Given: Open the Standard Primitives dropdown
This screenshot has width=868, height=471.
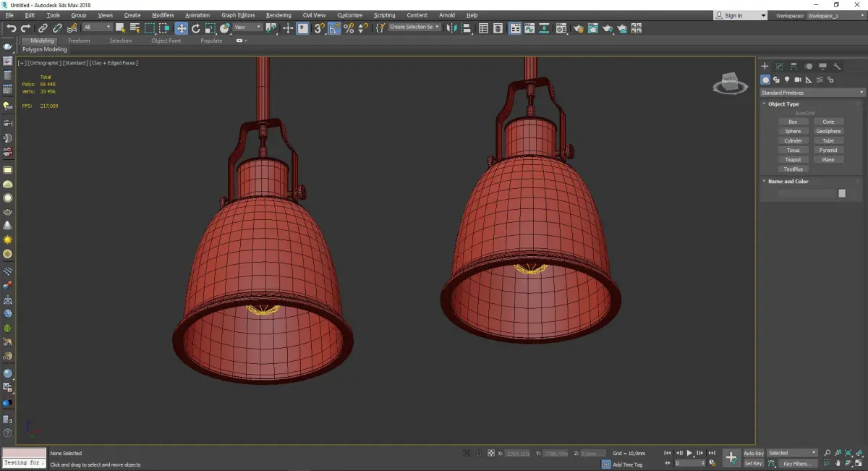Looking at the screenshot, I should point(812,93).
